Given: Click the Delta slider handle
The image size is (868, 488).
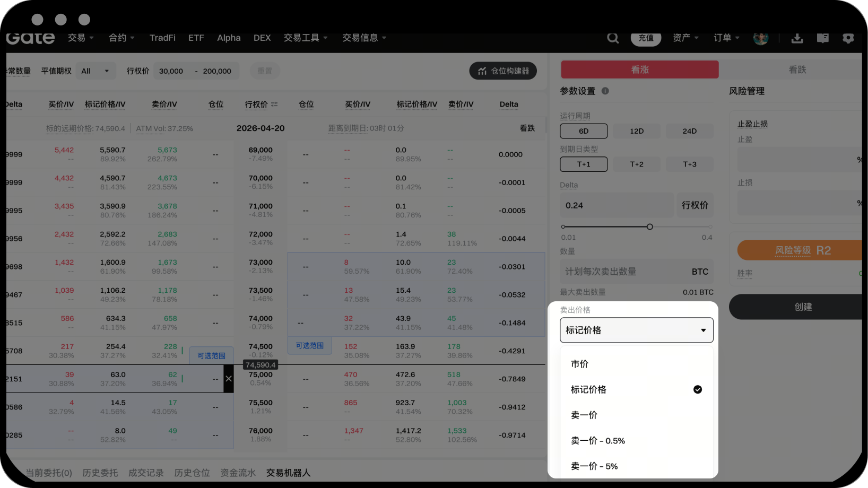Looking at the screenshot, I should 649,226.
